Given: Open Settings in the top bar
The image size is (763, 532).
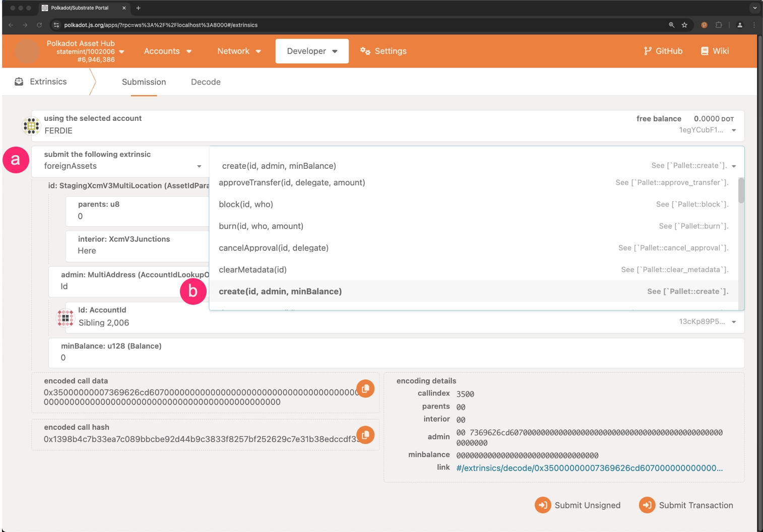Looking at the screenshot, I should pos(384,51).
